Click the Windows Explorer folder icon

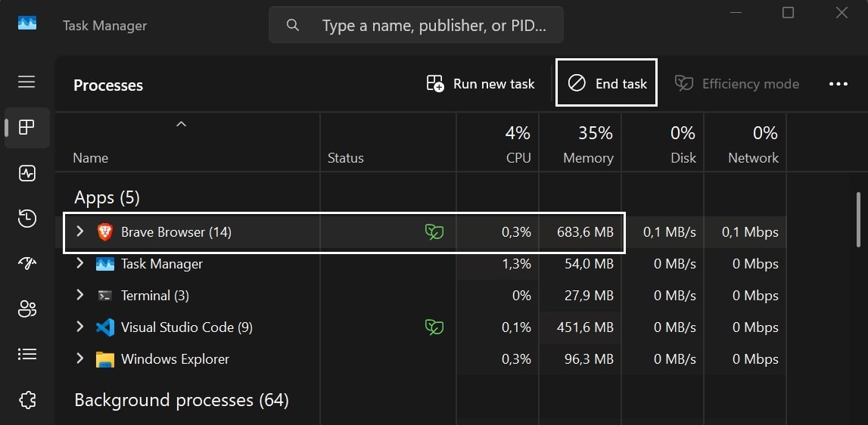pyautogui.click(x=104, y=359)
